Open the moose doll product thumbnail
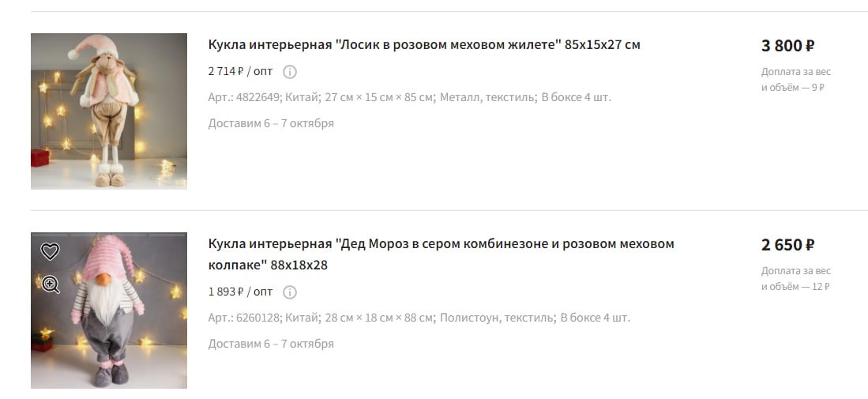Image resolution: width=868 pixels, height=399 pixels. [x=109, y=111]
